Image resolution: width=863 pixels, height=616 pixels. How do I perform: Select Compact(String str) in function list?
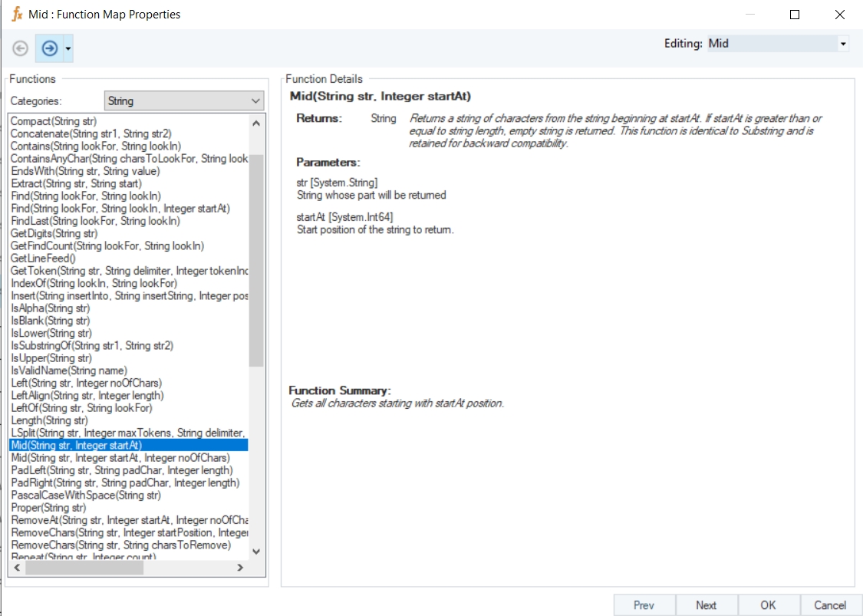(54, 121)
